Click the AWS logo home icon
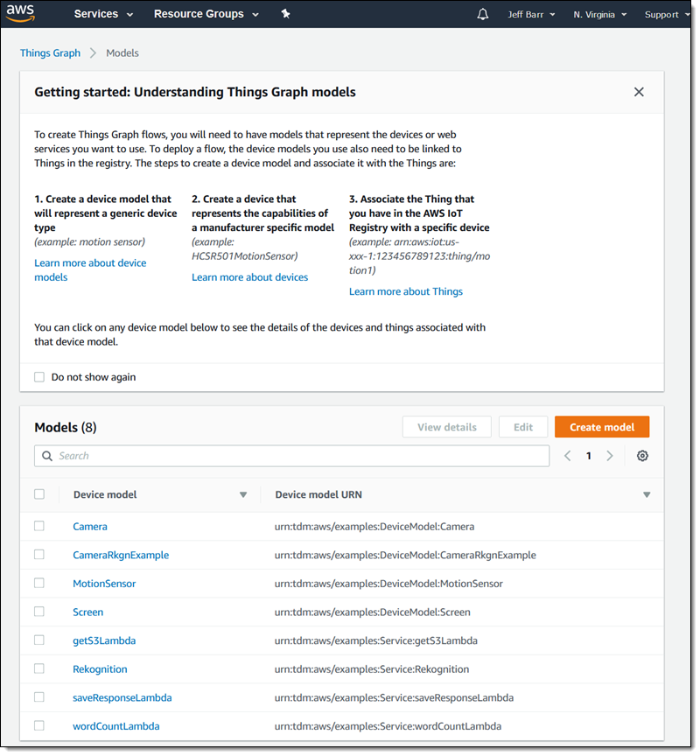The height and width of the screenshot is (756, 700). click(x=20, y=13)
